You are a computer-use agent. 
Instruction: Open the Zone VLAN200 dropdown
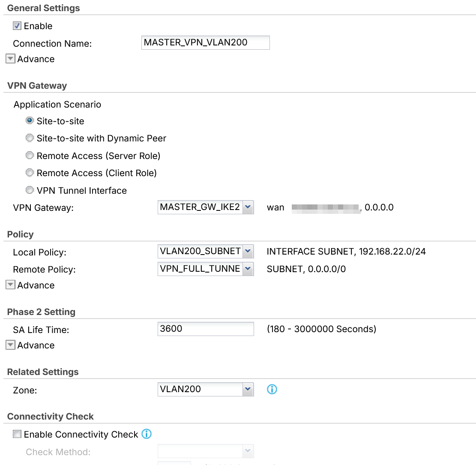pos(206,389)
